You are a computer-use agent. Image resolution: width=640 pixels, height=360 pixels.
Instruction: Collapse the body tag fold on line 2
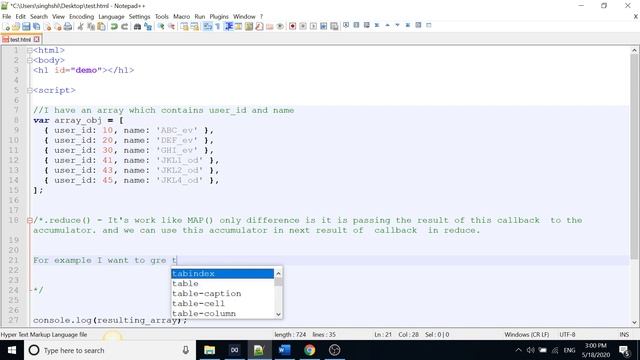point(29,60)
